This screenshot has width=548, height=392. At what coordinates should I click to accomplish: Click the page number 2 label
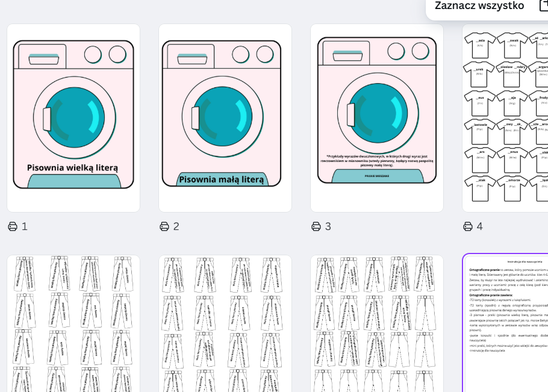click(176, 226)
